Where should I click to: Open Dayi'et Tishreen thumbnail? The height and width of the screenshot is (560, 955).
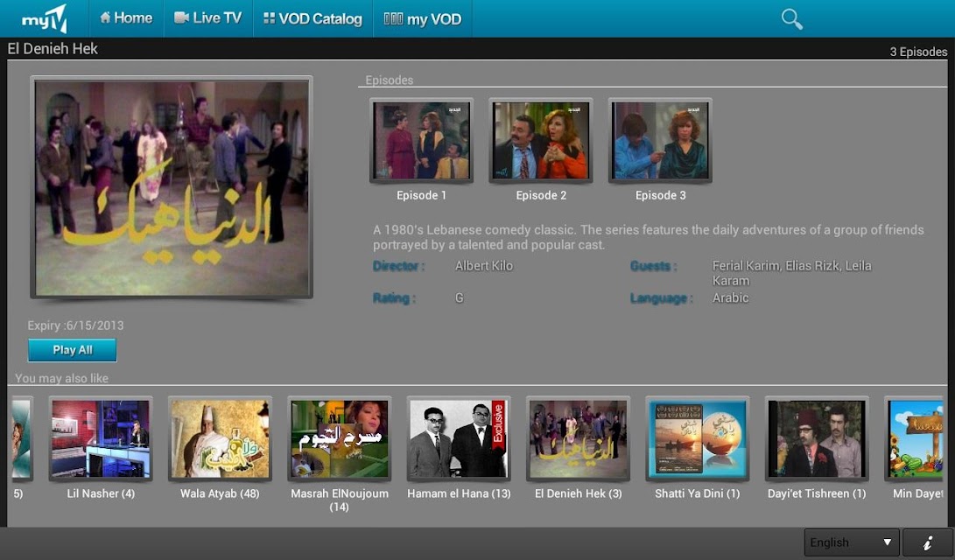pos(817,439)
